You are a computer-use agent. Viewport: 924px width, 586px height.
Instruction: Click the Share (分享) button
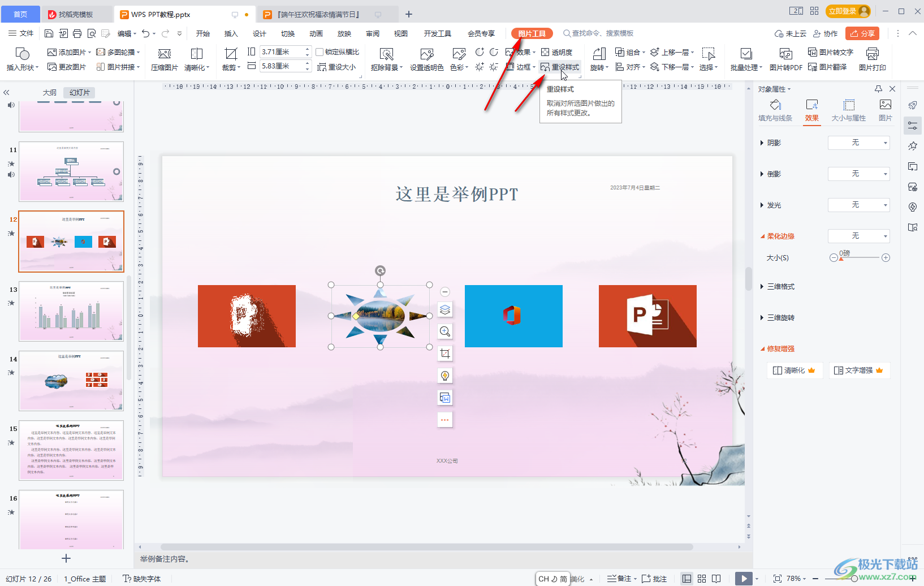862,33
